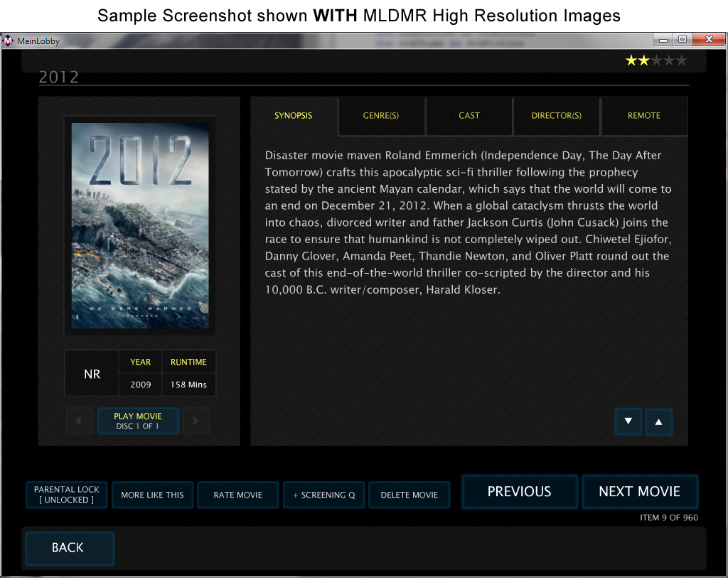Maximize the MainLobby window

point(682,40)
